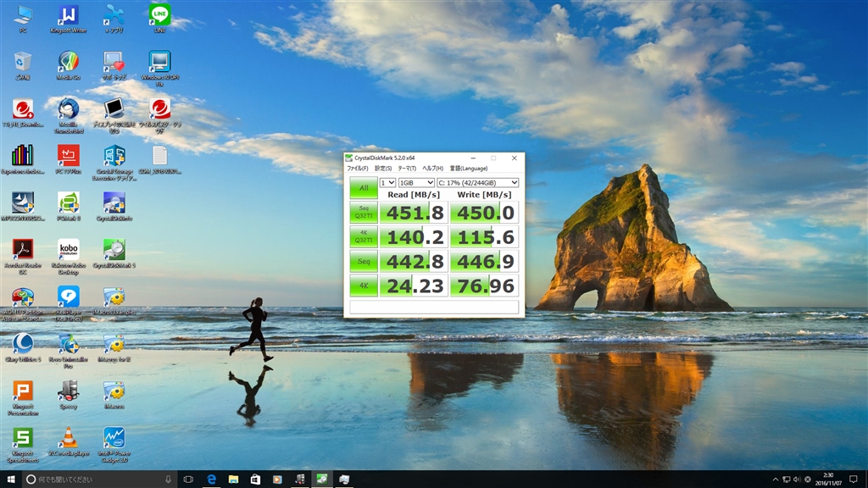Select the Recycle Bin desktop icon
Viewport: 868px width, 488px height.
point(23,66)
